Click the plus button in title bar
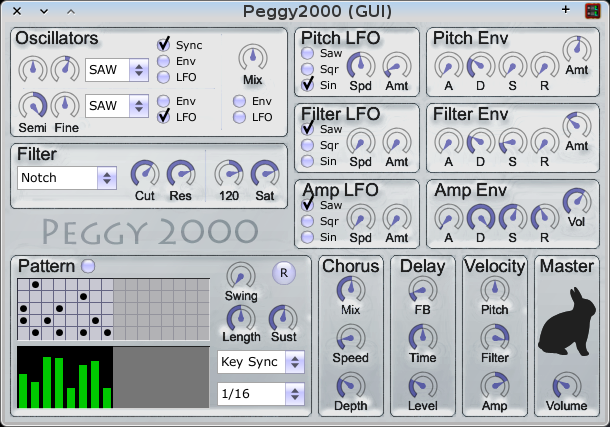This screenshot has width=610, height=427. pyautogui.click(x=566, y=10)
